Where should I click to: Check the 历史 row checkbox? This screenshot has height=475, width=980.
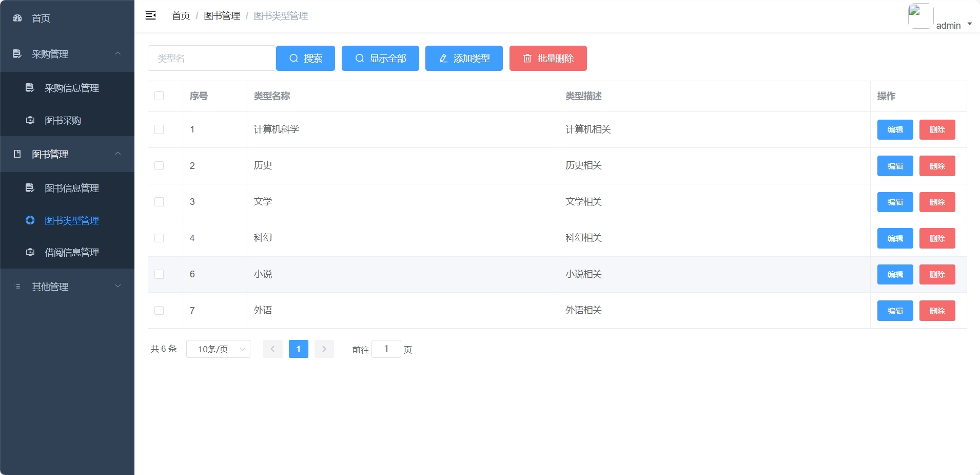[x=159, y=165]
